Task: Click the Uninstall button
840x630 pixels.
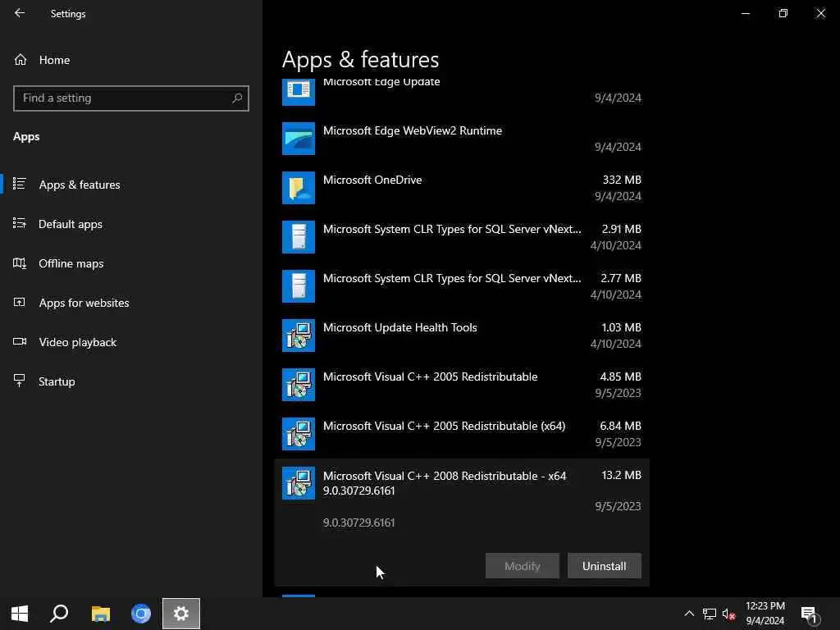Action: click(605, 566)
